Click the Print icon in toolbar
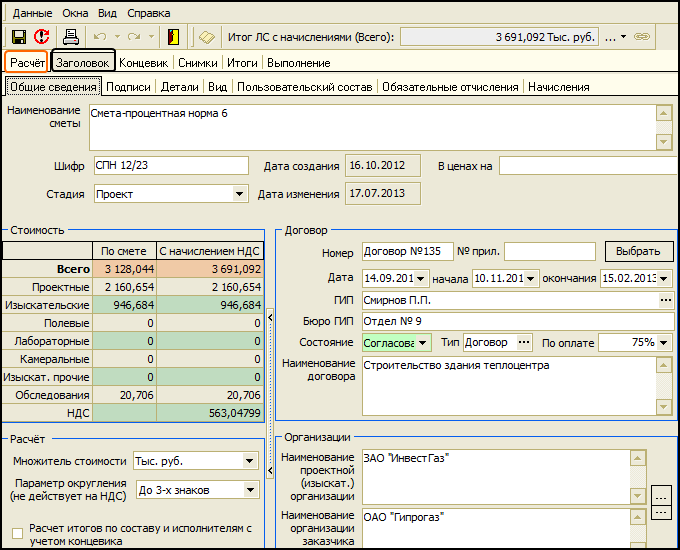This screenshot has height=550, width=680. [x=71, y=37]
